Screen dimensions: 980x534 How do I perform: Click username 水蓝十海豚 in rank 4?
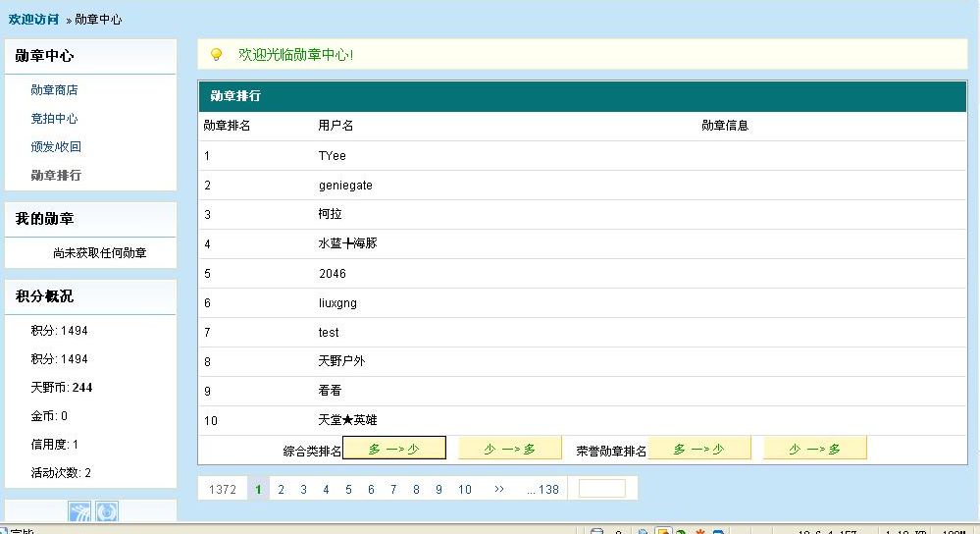(347, 243)
